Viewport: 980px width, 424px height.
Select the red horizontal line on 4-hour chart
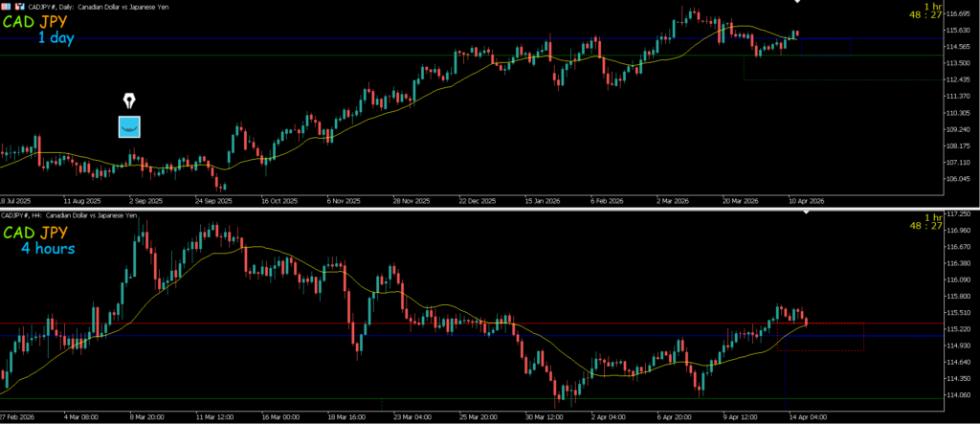coord(383,324)
